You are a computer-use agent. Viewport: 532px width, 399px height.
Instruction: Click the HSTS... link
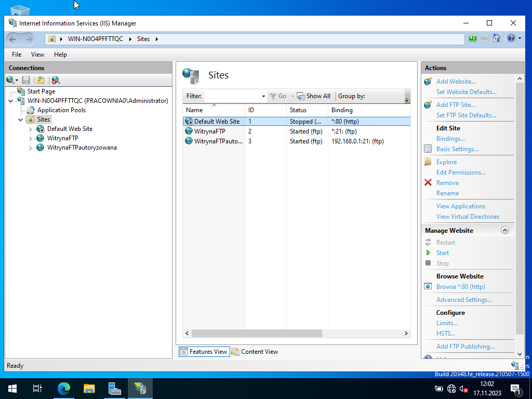[445, 333]
